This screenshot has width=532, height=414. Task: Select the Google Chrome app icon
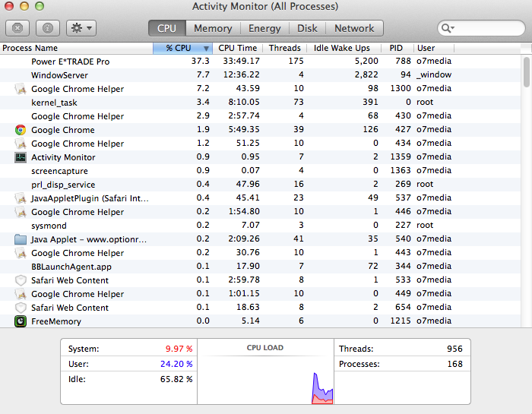coord(21,130)
